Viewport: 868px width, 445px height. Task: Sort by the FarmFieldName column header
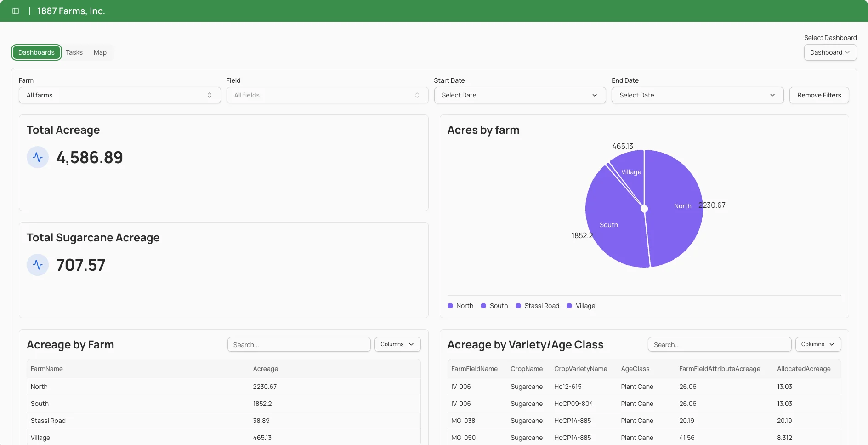[474, 369]
